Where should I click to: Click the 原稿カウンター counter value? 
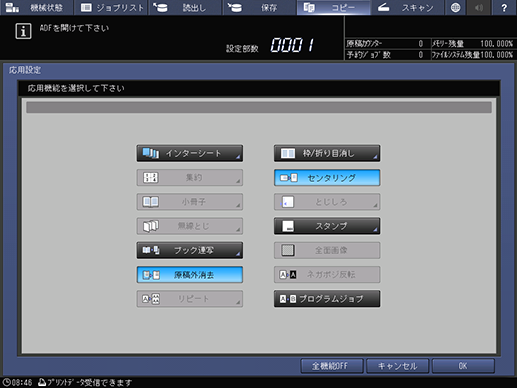421,44
